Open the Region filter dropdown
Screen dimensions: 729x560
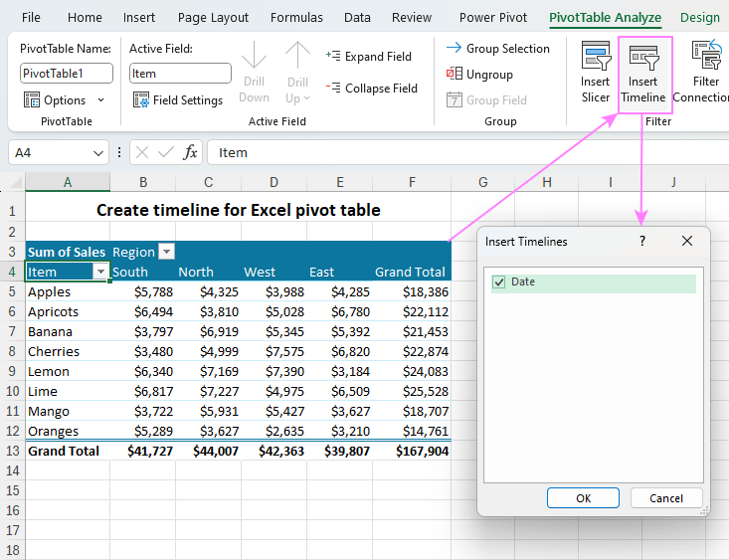[x=166, y=252]
